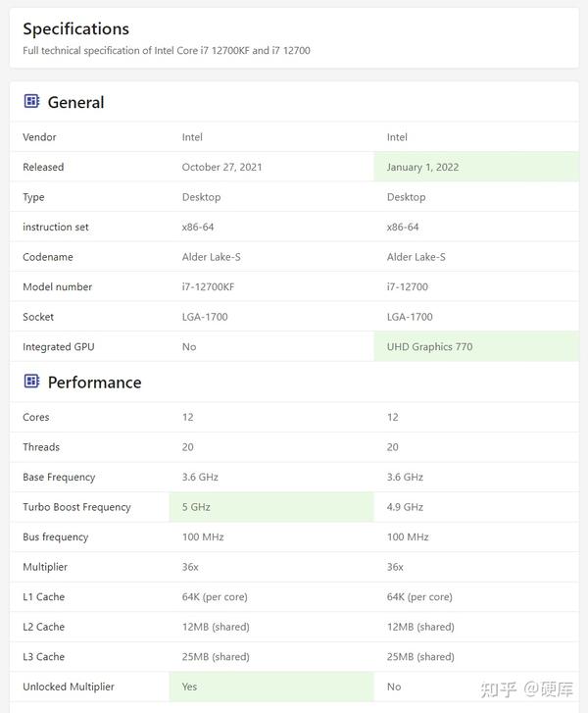This screenshot has height=713, width=588.
Task: Click the chip icon beside General
Action: point(31,101)
